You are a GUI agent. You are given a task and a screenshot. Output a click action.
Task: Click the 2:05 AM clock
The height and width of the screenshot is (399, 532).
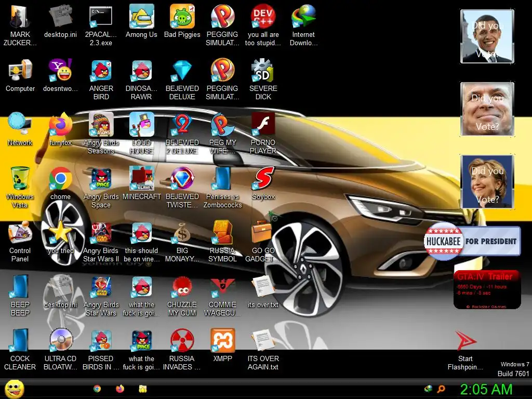coord(486,389)
